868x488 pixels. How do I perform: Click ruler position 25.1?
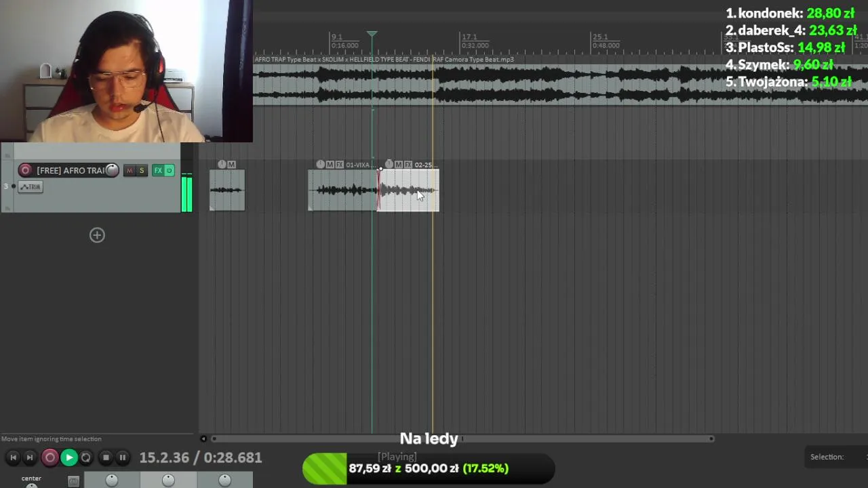coord(599,37)
